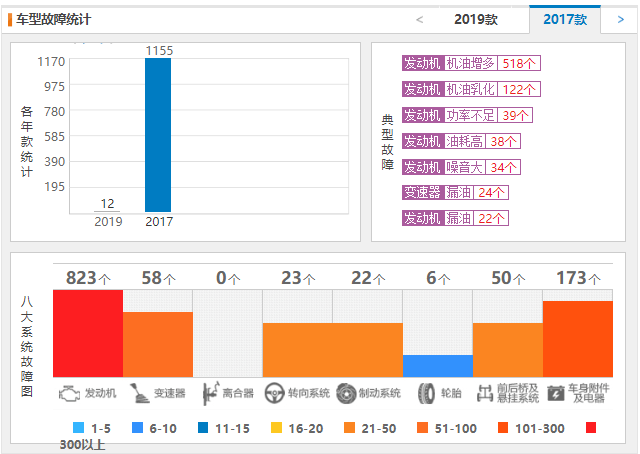
Task: Switch to the 2019款 tab
Action: pos(476,19)
